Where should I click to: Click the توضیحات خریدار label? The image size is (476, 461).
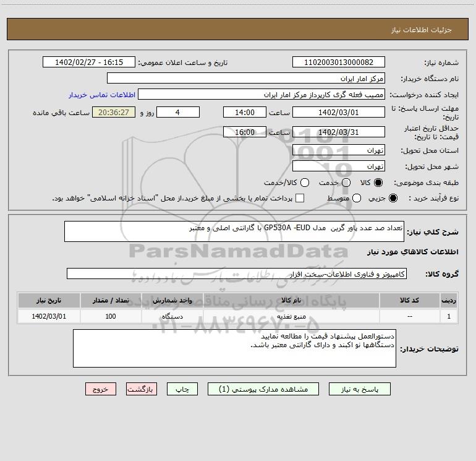tap(429, 349)
